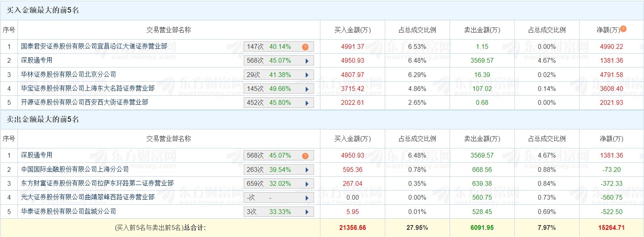This screenshot has height=237, width=644.
Task: Click 29次 41.38% stats box
Action: coord(279,75)
